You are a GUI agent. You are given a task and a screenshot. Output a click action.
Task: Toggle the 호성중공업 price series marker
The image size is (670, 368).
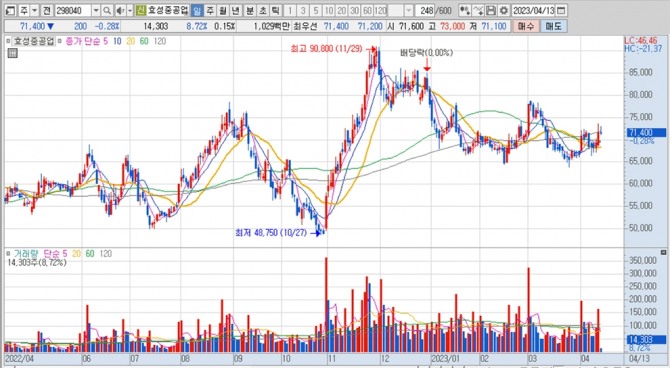coord(8,41)
